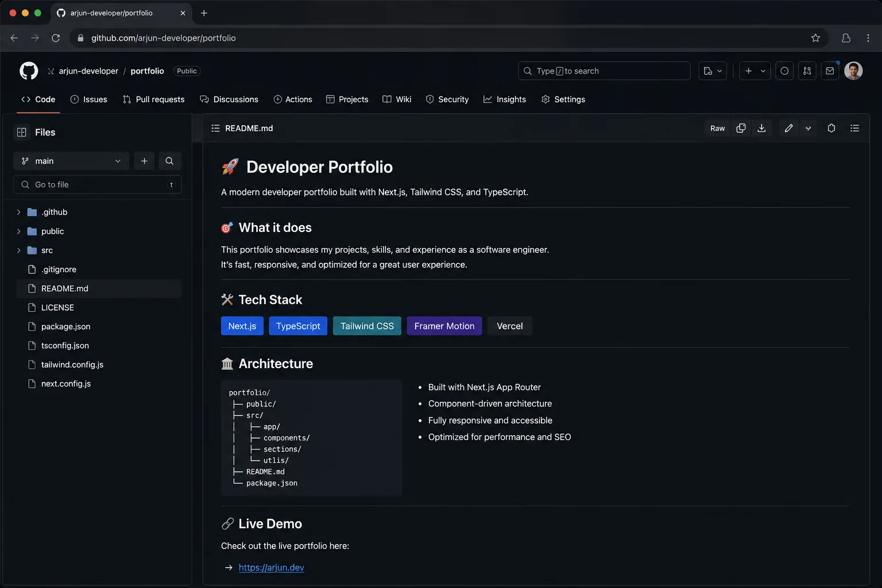This screenshot has width=882, height=588.
Task: Open the portfolio repository link
Action: pos(147,71)
